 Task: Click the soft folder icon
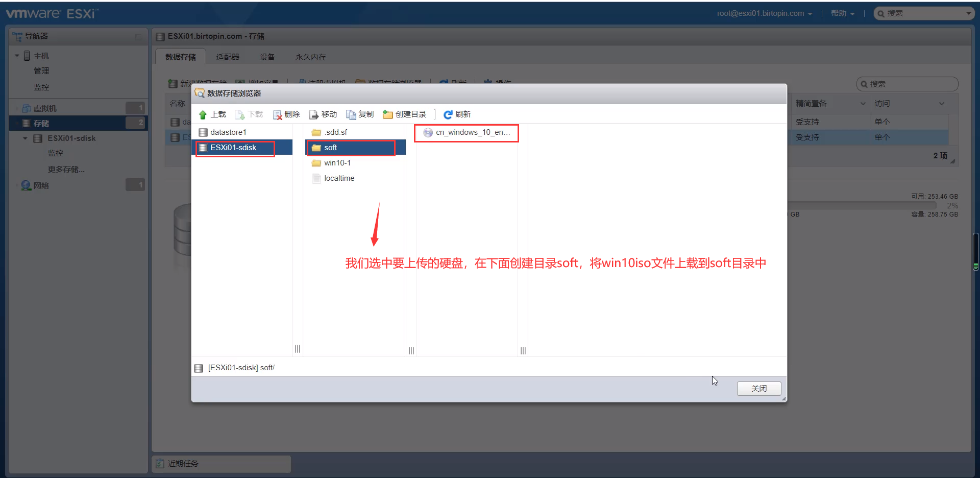tap(316, 148)
